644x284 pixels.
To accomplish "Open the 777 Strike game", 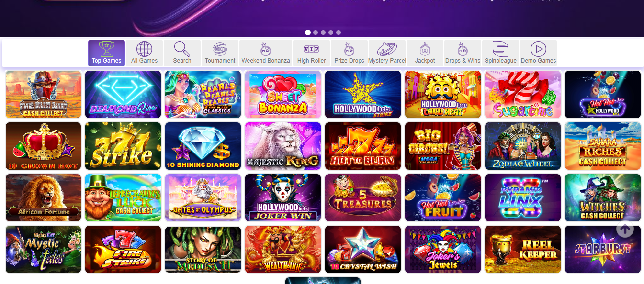I will 123,146.
